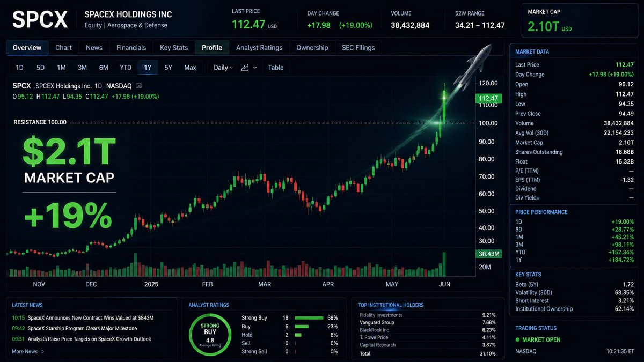The width and height of the screenshot is (644, 362).
Task: Click the Trading Status section heading
Action: click(x=536, y=328)
